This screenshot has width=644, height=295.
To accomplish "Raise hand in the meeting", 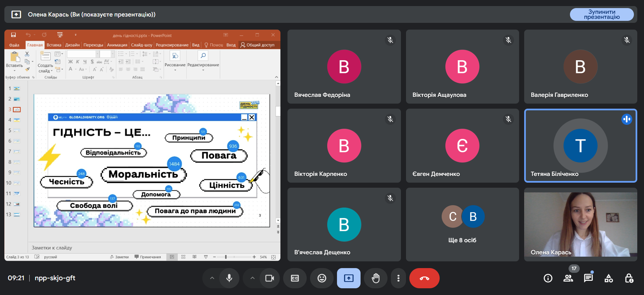I will coord(376,278).
